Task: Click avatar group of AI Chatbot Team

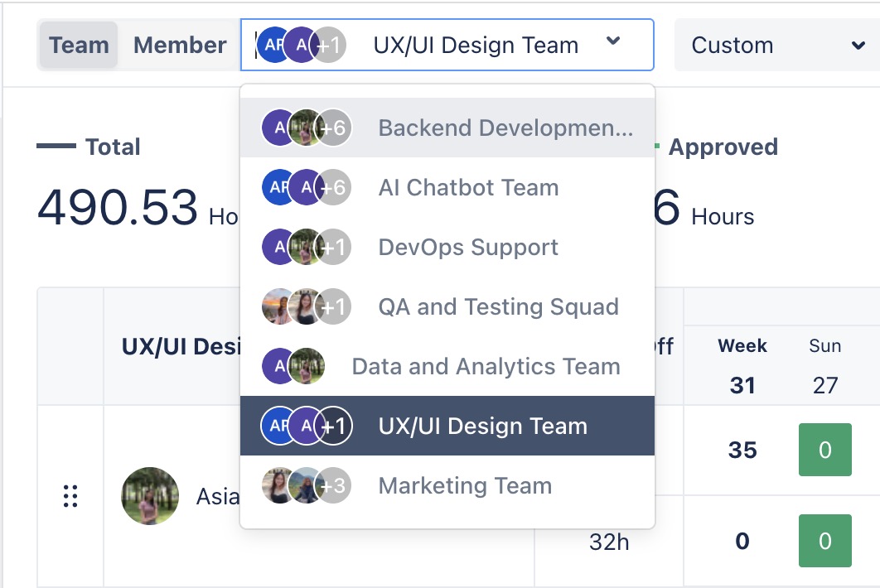Action: [x=307, y=188]
